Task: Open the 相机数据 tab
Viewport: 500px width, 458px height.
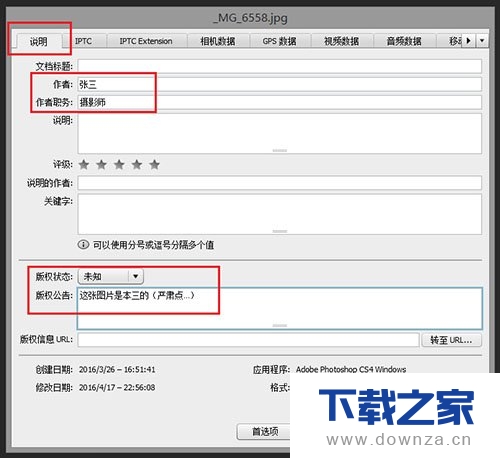Action: [218, 41]
